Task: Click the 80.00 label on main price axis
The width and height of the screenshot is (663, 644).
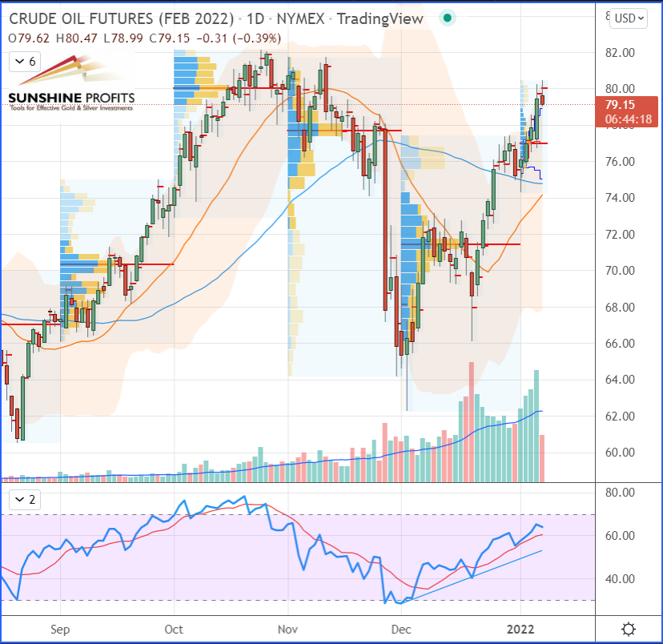Action: [620, 89]
